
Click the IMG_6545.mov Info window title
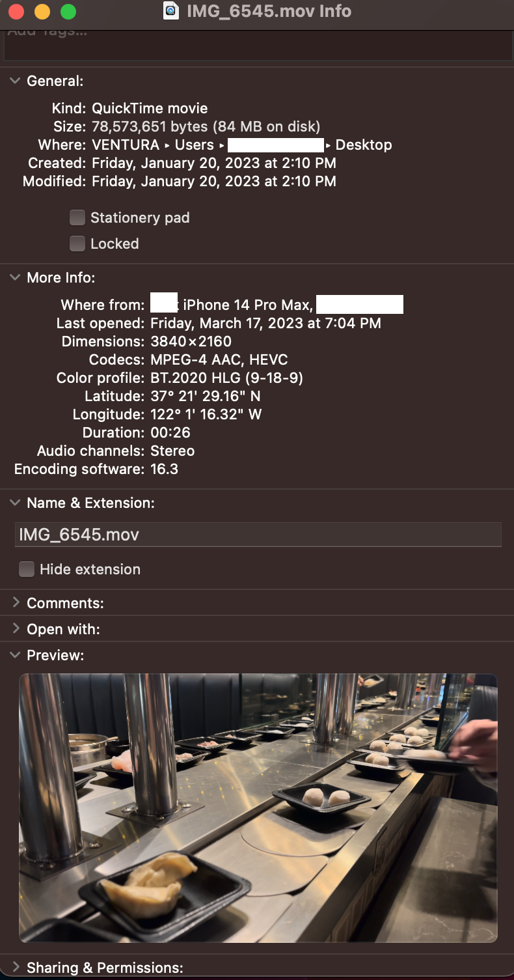(269, 11)
